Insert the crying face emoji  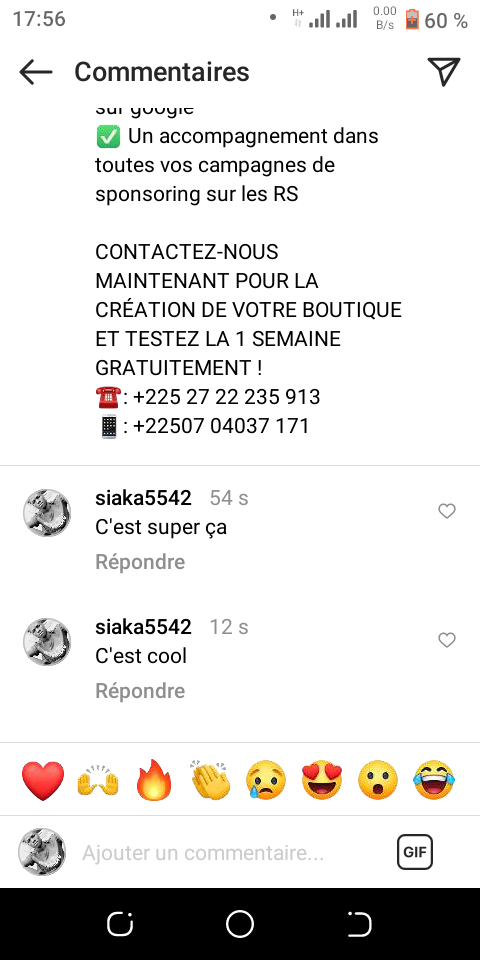click(x=266, y=780)
